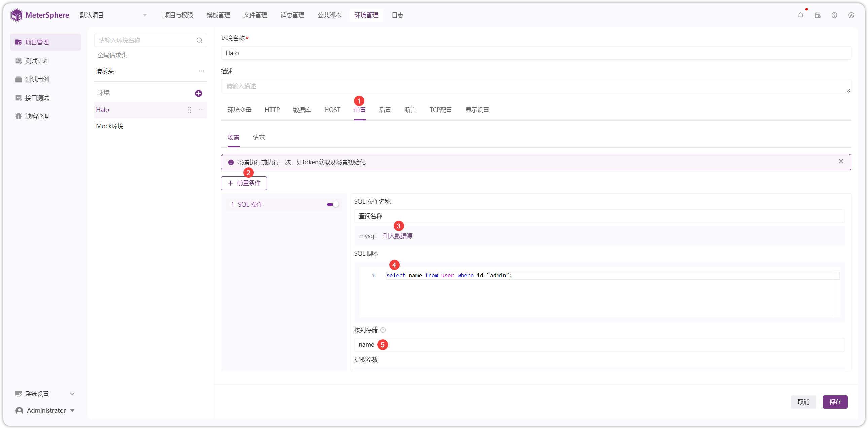This screenshot has height=429, width=868.
Task: Click the 请求头 global header row
Action: pyautogui.click(x=150, y=71)
